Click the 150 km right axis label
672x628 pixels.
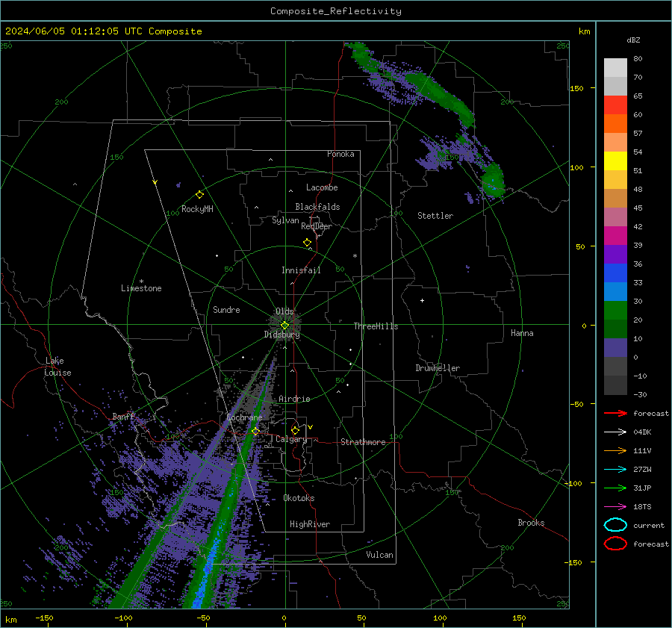pos(576,88)
